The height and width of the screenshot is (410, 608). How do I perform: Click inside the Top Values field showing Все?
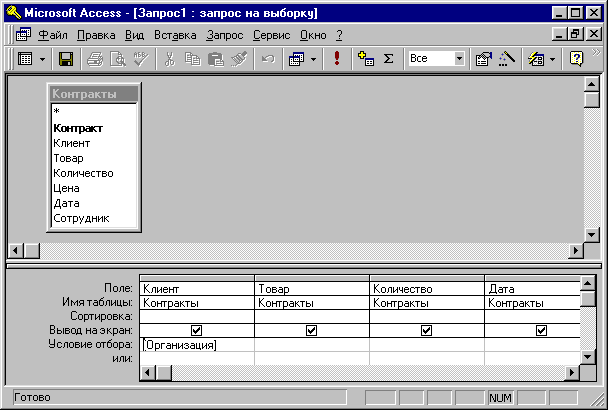[x=431, y=59]
